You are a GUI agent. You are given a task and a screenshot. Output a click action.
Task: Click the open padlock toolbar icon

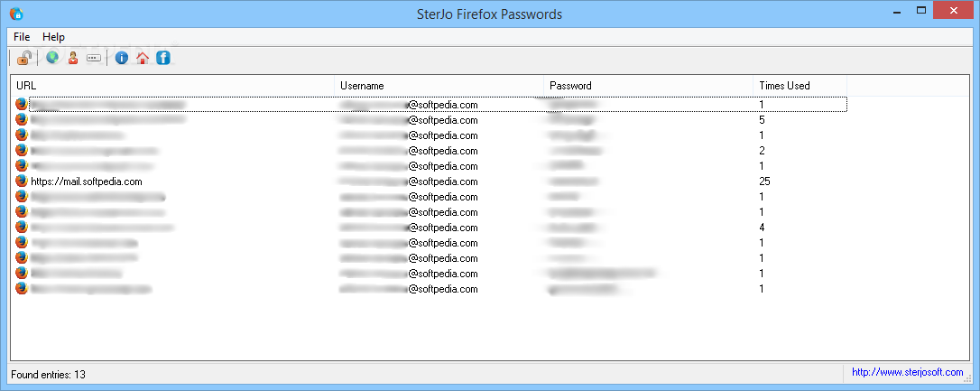pos(24,59)
